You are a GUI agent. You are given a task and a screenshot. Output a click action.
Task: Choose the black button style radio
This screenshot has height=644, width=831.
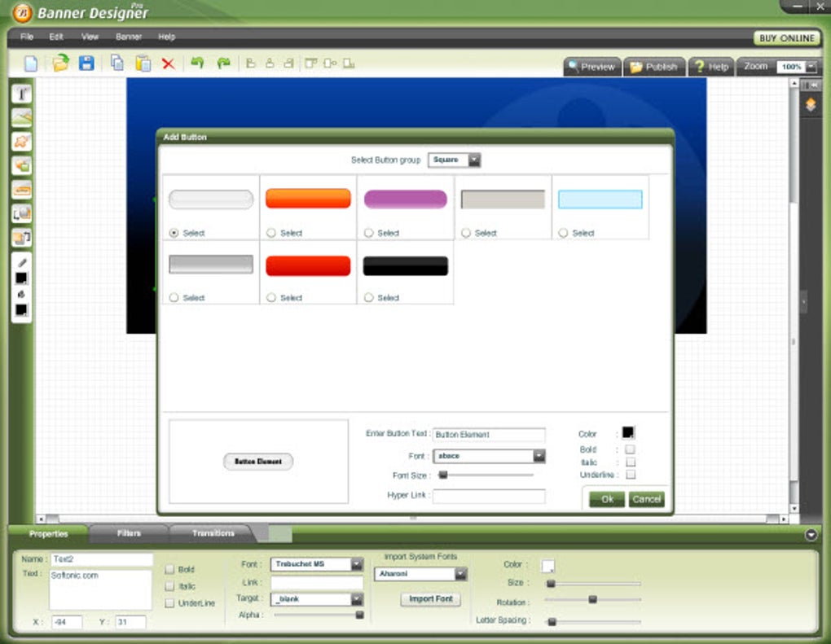pos(369,298)
